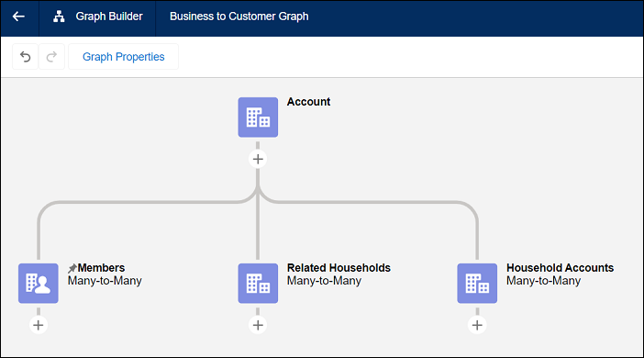
Task: Select the Members node icon
Action: (39, 284)
